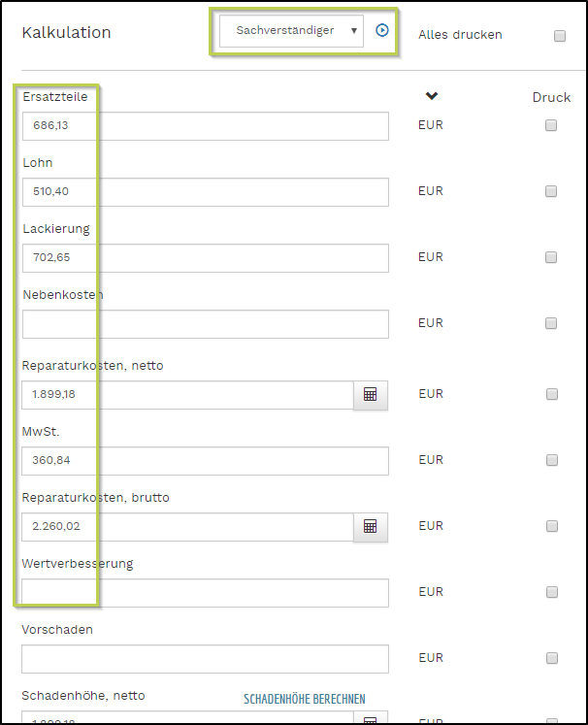The width and height of the screenshot is (588, 725).
Task: Tick the Druck checkbox for Lohn
Action: point(551,191)
